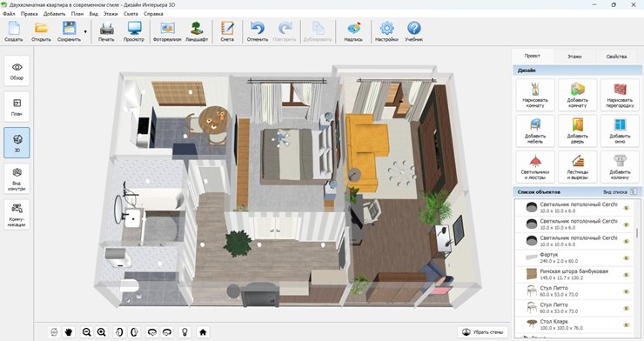Expand the arrow next to Сохранить

click(85, 31)
